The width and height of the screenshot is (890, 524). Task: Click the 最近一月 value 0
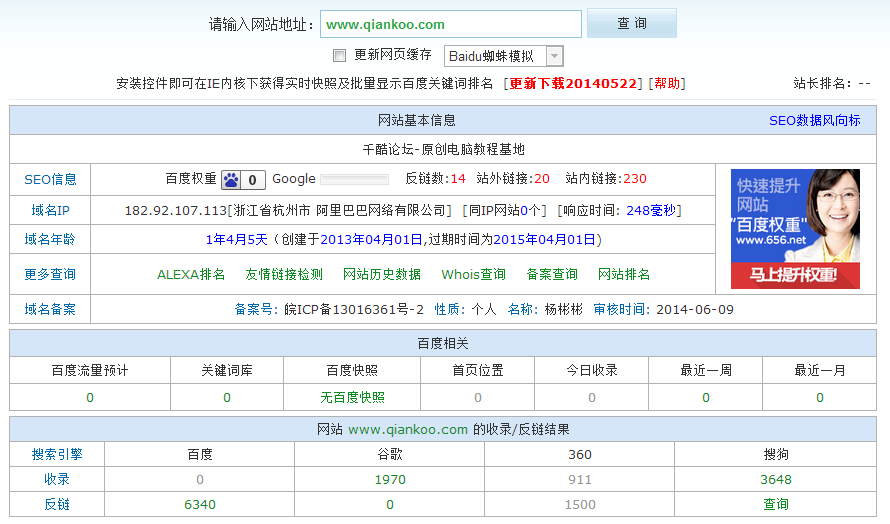(x=820, y=398)
